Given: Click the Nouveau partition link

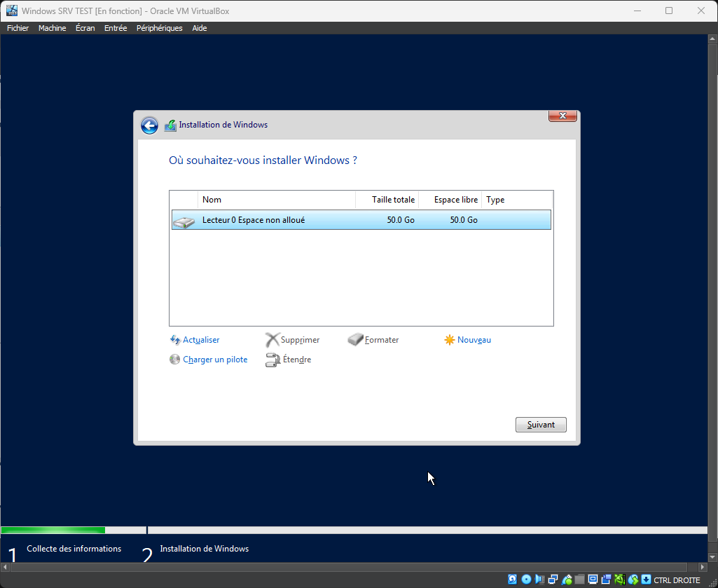Looking at the screenshot, I should coord(474,340).
